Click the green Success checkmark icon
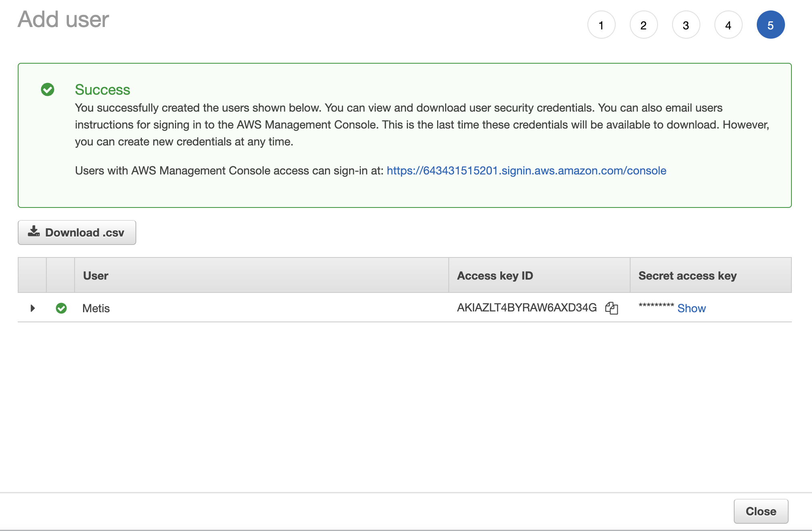Image resolution: width=812 pixels, height=531 pixels. (48, 89)
